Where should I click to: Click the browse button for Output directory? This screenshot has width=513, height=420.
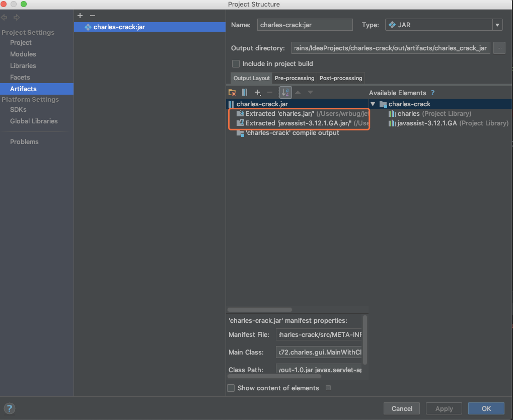point(499,48)
